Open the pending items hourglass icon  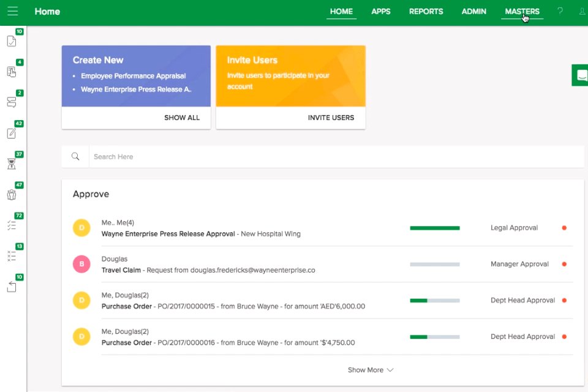[11, 164]
